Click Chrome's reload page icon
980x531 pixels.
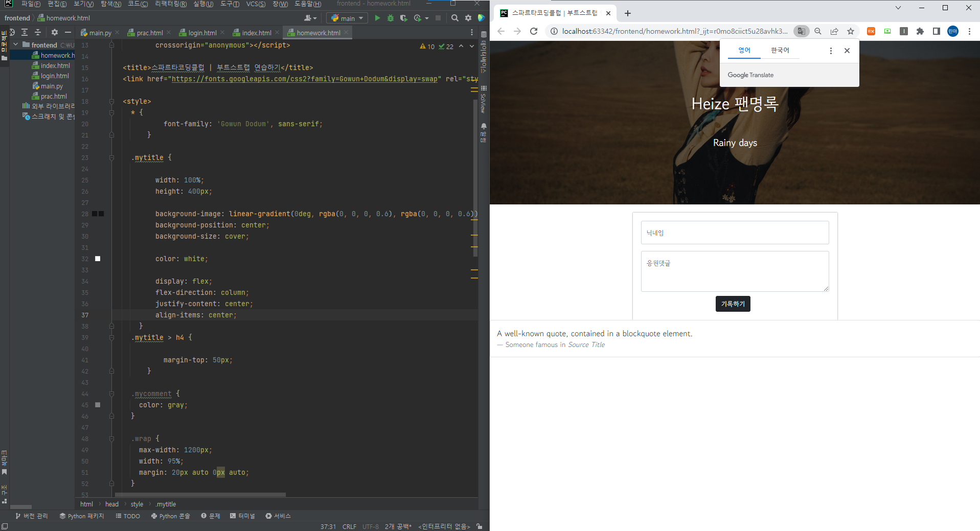pyautogui.click(x=534, y=31)
